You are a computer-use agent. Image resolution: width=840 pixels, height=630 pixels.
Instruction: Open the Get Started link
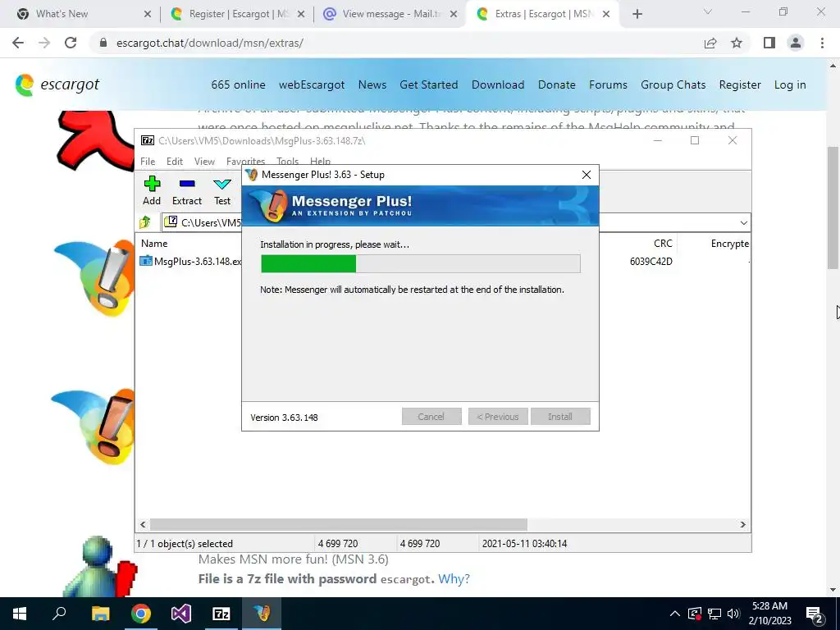pyautogui.click(x=428, y=84)
